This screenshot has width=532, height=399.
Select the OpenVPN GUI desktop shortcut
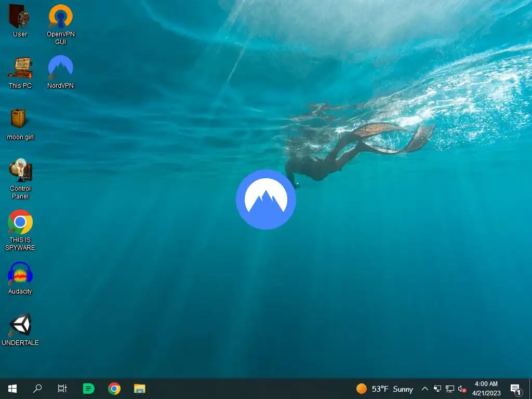60,24
